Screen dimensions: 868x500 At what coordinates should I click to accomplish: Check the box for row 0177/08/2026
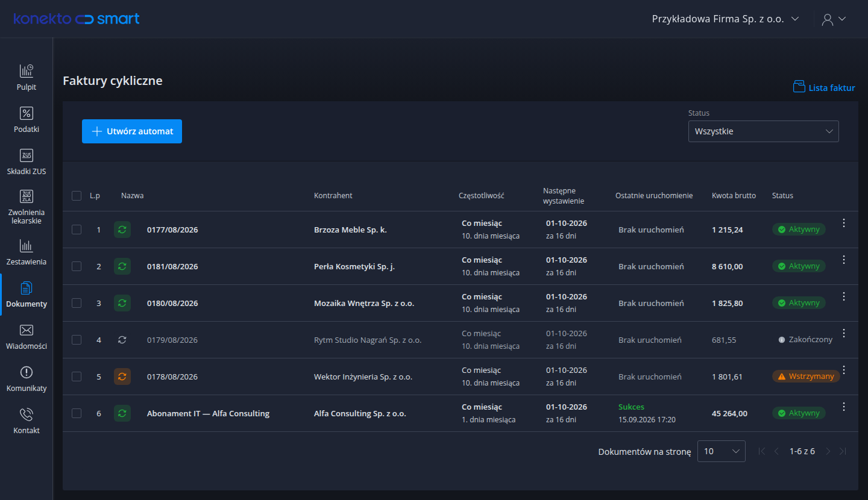pyautogui.click(x=77, y=230)
